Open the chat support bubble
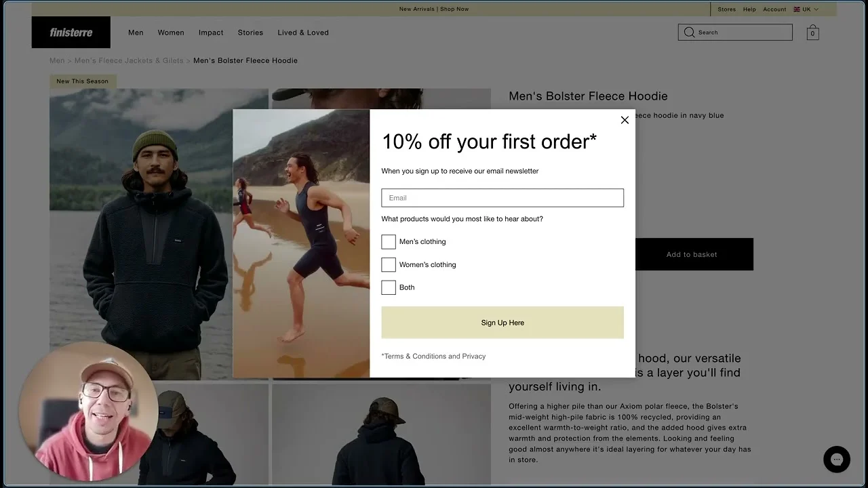This screenshot has width=868, height=488. click(x=836, y=459)
